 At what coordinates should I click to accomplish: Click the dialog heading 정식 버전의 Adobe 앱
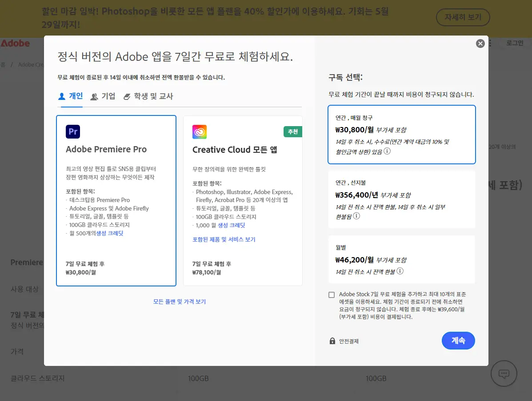tap(175, 56)
